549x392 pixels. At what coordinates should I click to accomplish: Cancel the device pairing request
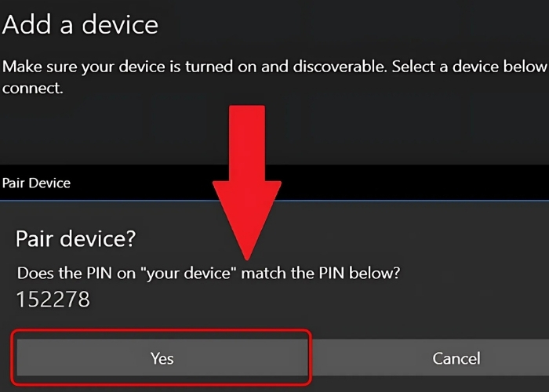coord(456,358)
